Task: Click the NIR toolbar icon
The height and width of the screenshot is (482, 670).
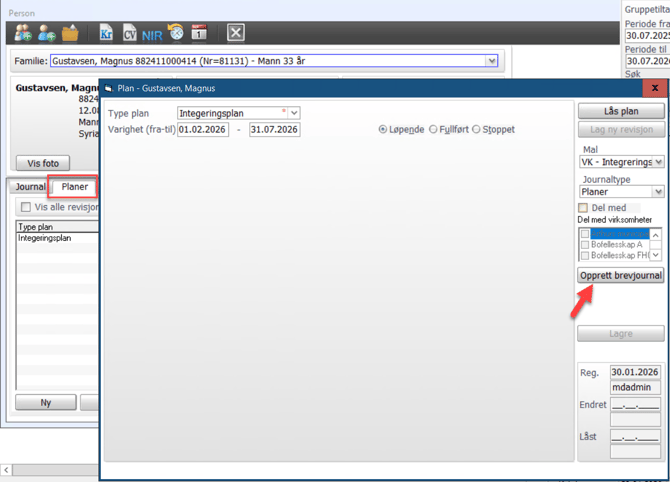Action: pyautogui.click(x=152, y=35)
